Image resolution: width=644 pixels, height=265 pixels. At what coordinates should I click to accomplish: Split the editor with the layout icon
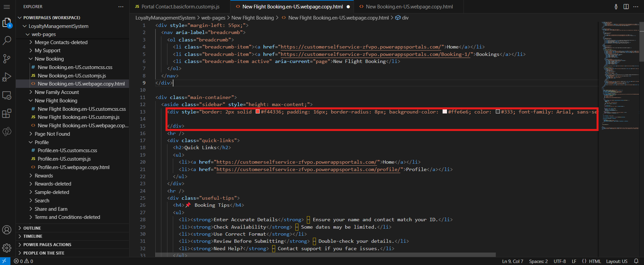(626, 7)
